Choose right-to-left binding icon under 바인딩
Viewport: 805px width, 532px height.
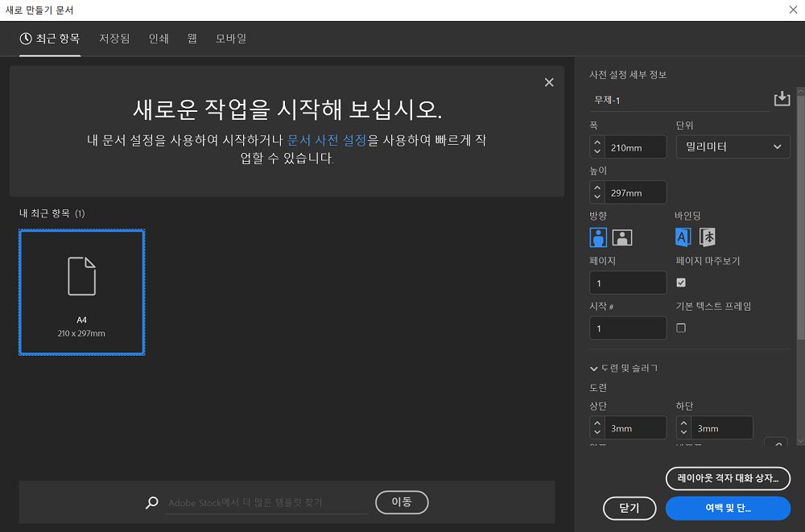pos(708,237)
